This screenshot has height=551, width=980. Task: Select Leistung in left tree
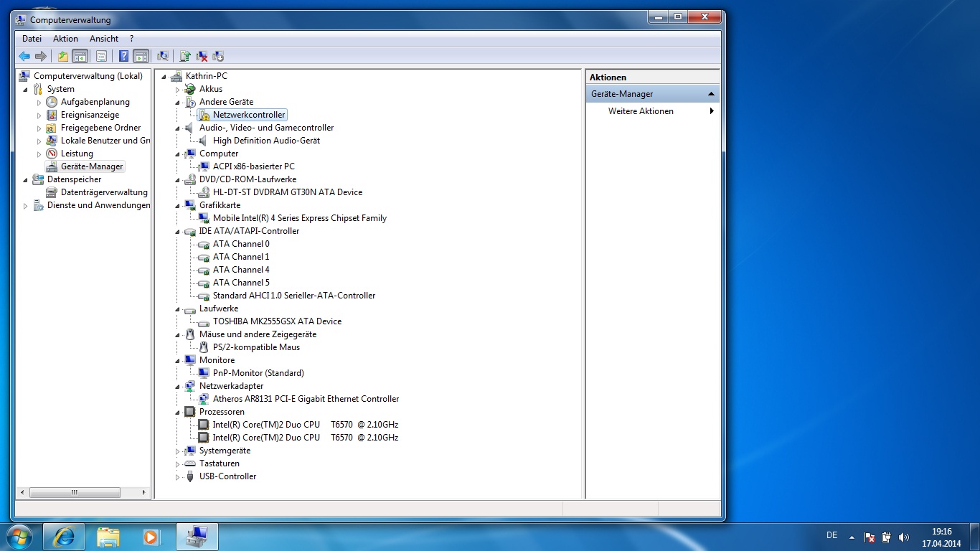[x=77, y=154]
